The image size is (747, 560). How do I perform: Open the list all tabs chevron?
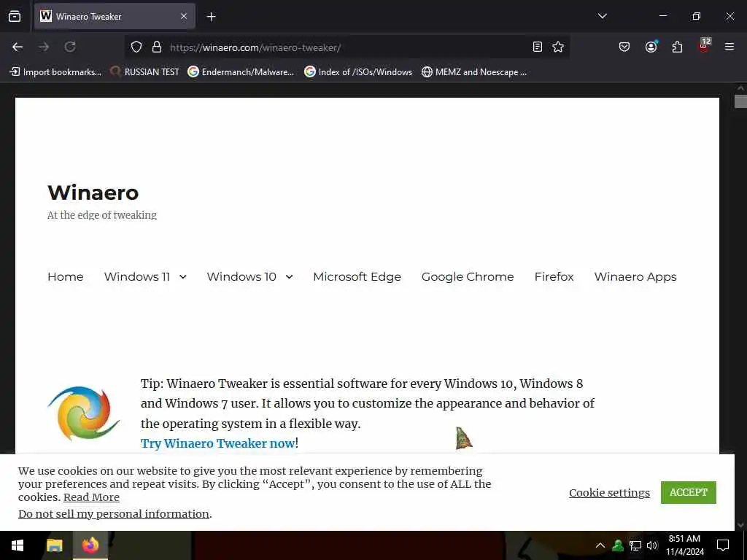(x=602, y=16)
